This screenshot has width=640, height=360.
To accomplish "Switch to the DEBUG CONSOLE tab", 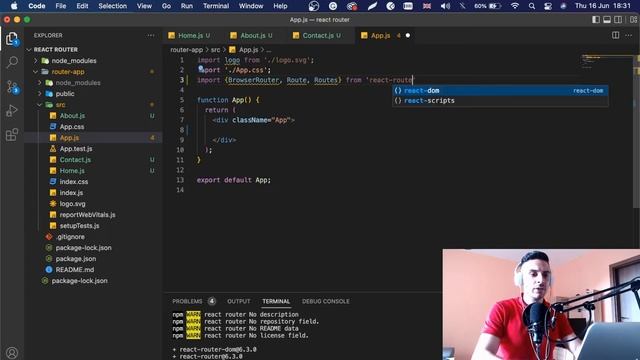I will [x=326, y=302].
